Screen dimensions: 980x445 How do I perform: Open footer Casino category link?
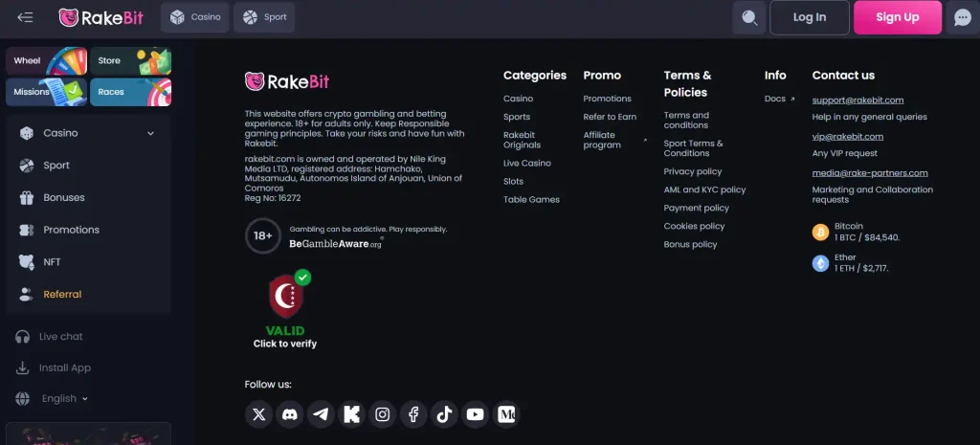518,99
